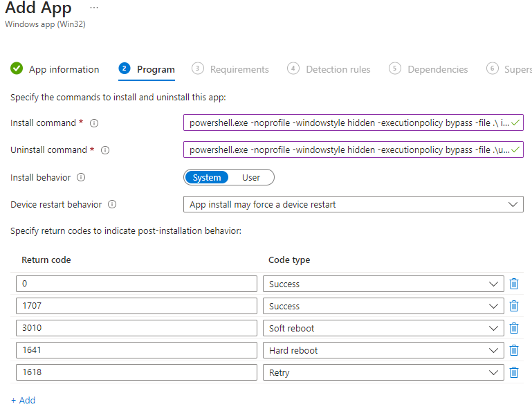Show info tooltip for Uninstall command
Screen dimensions: 532x409
coord(105,150)
